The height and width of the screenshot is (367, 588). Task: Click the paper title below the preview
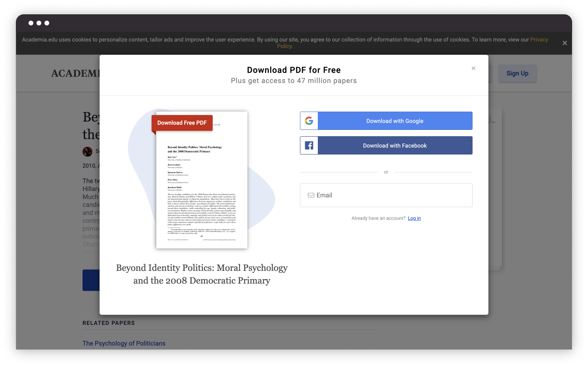[x=202, y=274]
